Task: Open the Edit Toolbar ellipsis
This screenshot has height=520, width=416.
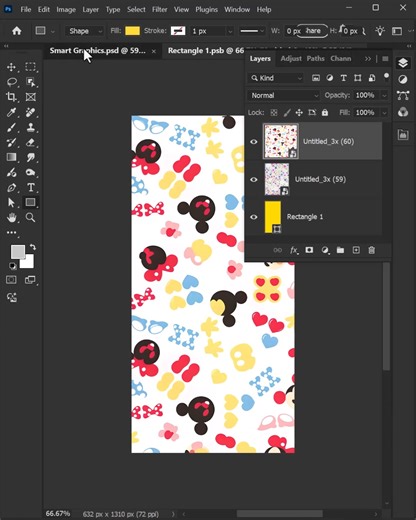Action: tap(11, 233)
